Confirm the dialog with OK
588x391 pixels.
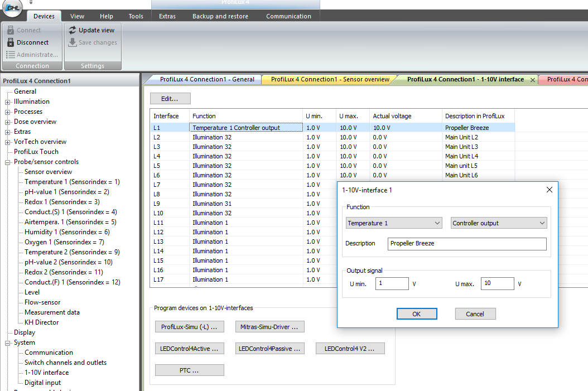[x=417, y=314]
